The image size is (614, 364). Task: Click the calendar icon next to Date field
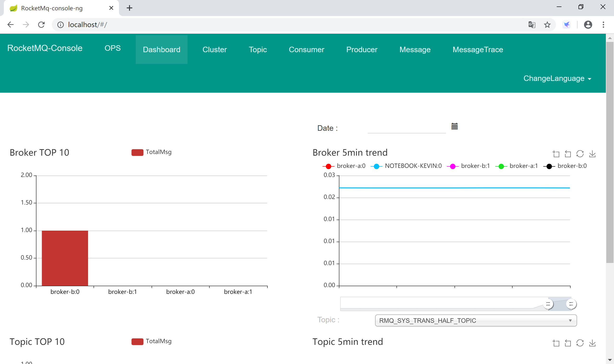click(x=454, y=126)
